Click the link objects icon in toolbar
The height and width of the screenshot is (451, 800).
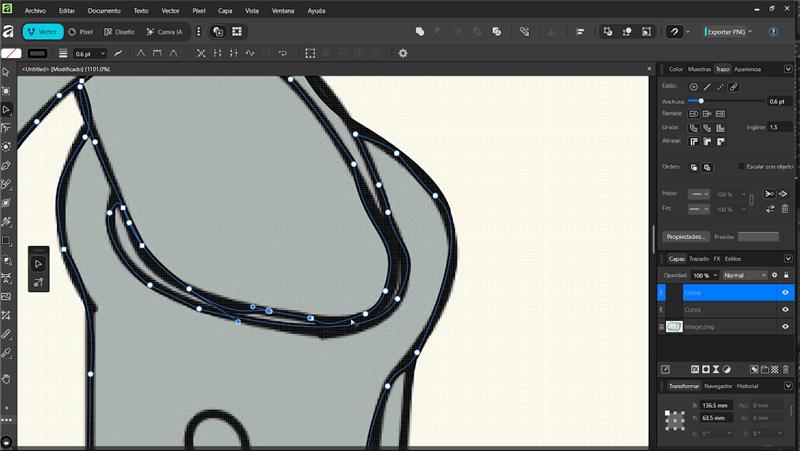[524, 32]
